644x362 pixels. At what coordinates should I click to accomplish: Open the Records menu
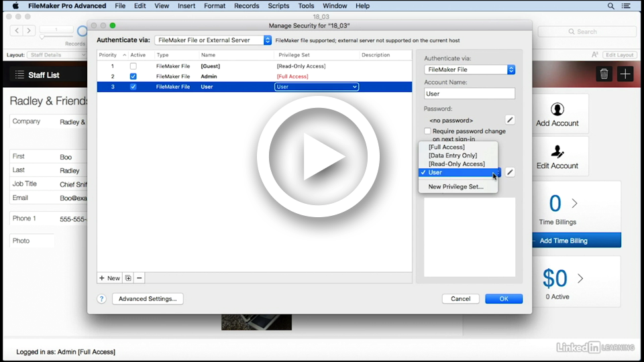(x=246, y=6)
